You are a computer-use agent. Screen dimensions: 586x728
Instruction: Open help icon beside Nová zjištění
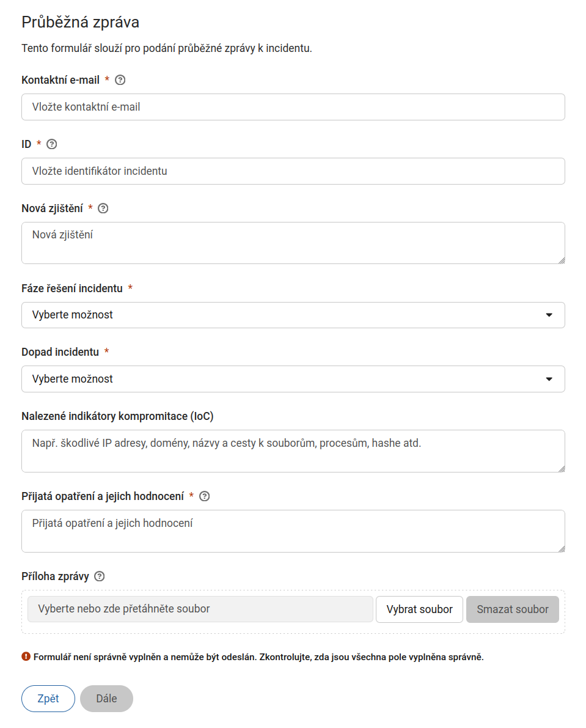(x=103, y=208)
